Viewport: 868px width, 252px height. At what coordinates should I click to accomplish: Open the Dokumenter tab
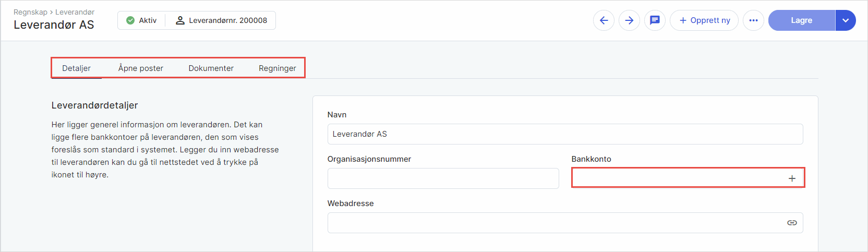click(211, 68)
